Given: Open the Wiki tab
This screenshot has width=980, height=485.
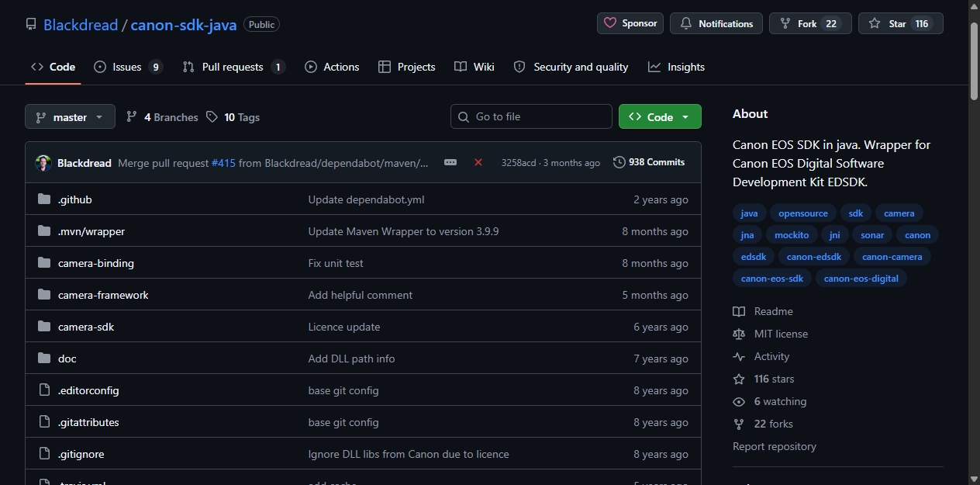Looking at the screenshot, I should pyautogui.click(x=474, y=67).
